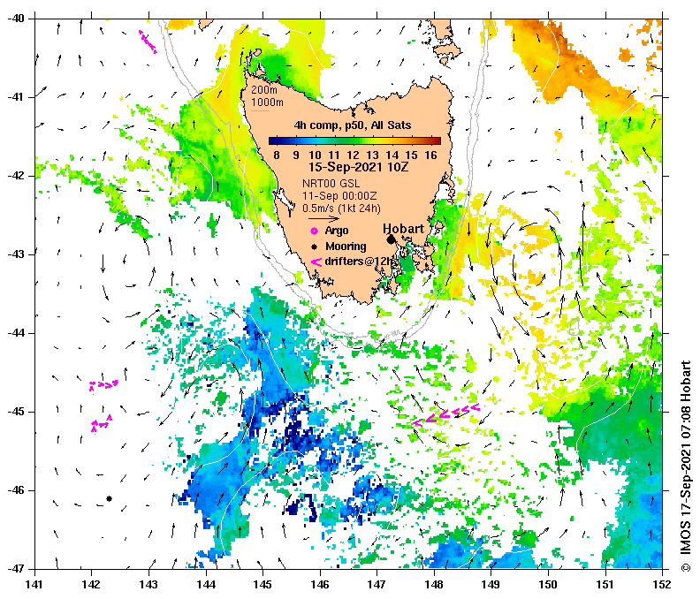Click the velocity reference arrow in legend
The image size is (700, 599).
point(323,219)
